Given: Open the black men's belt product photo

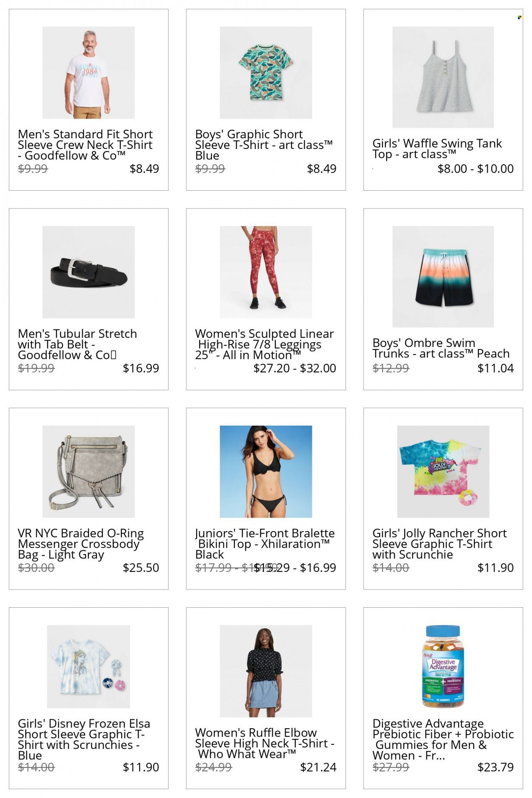Looking at the screenshot, I should 89,272.
